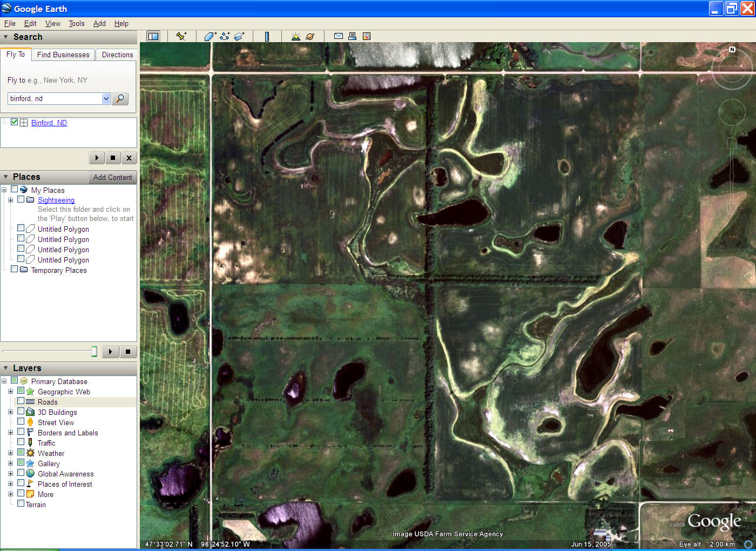
Task: Select the Ruler measuring tool
Action: click(x=267, y=36)
